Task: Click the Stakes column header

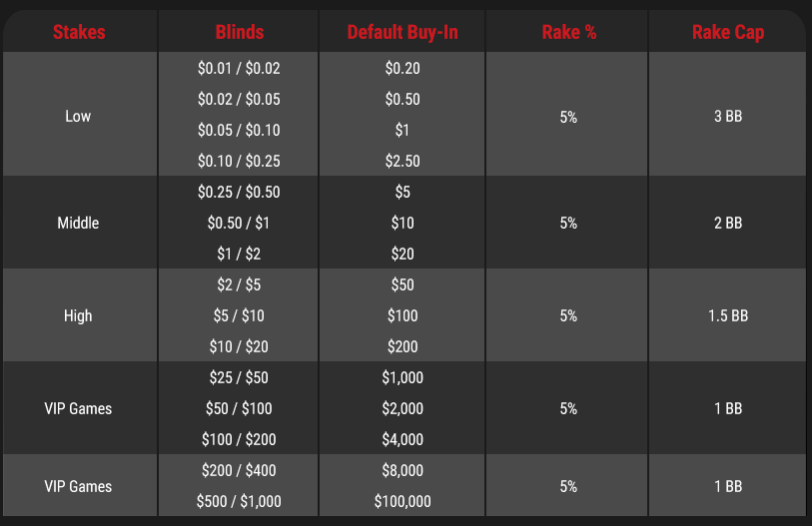Action: pos(79,32)
